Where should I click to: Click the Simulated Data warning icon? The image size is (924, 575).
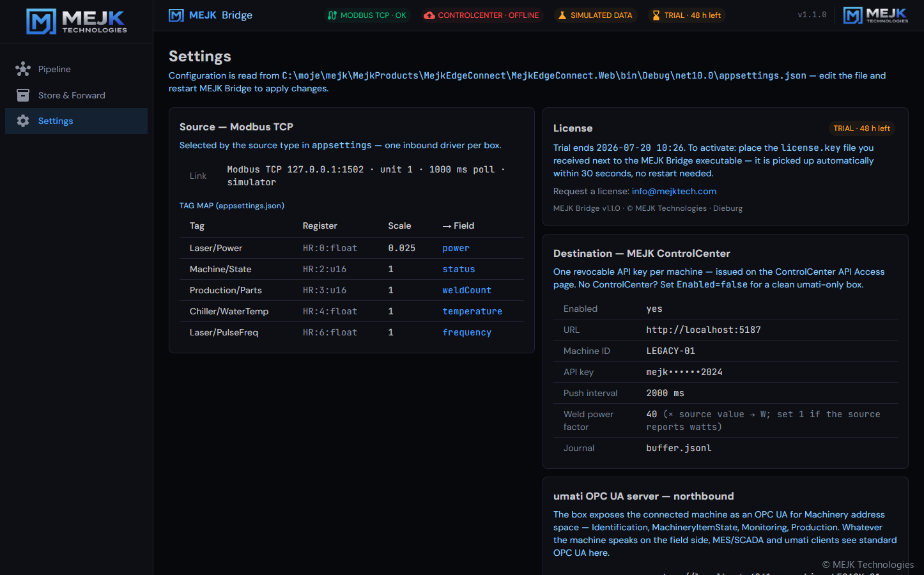pyautogui.click(x=562, y=15)
